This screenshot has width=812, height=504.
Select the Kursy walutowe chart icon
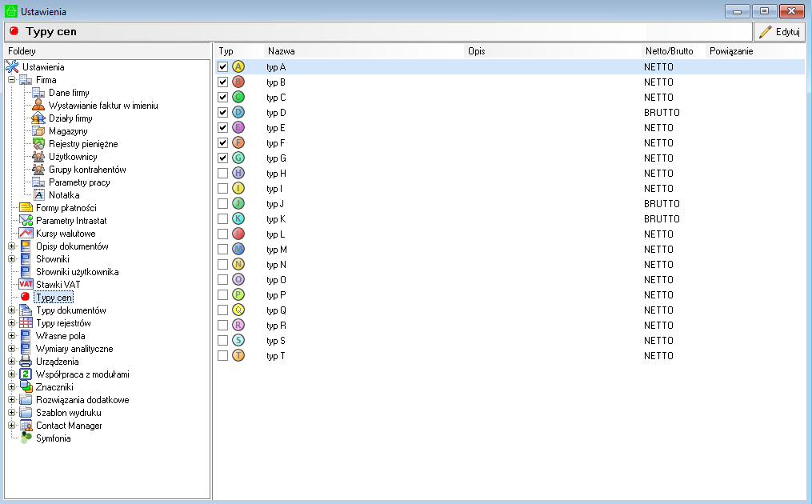pyautogui.click(x=26, y=234)
